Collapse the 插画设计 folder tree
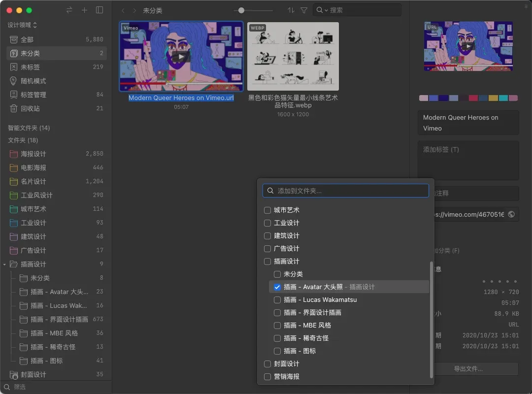This screenshot has width=532, height=394. pos(4,264)
